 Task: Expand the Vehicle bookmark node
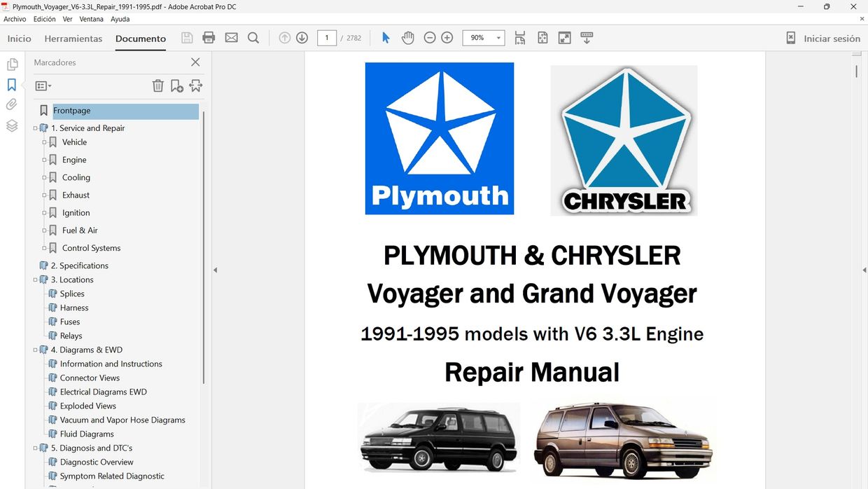pos(44,142)
